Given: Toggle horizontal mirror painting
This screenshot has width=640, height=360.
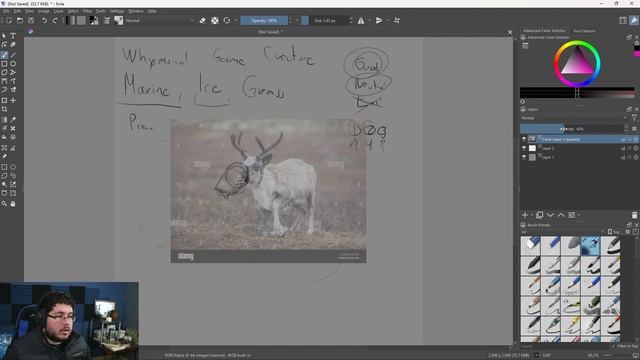Looking at the screenshot, I should point(361,20).
